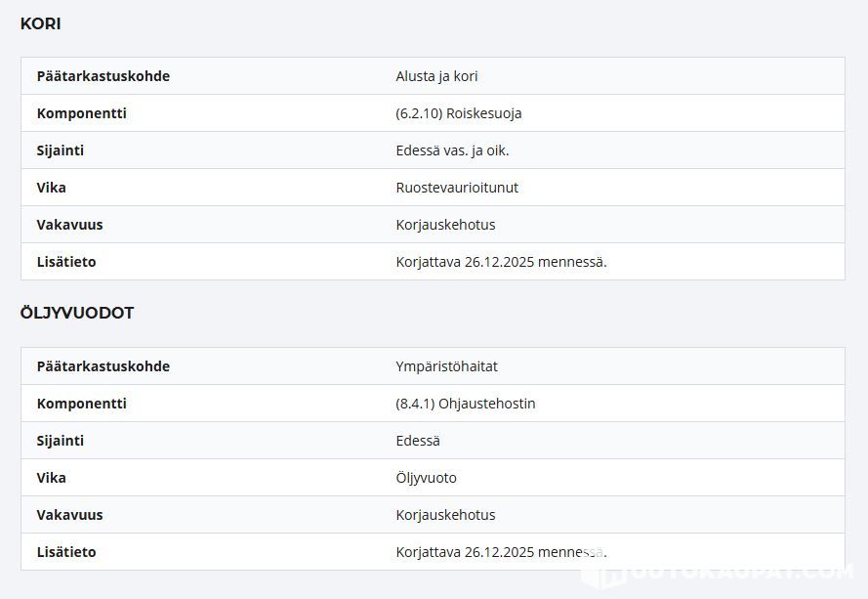Select the 'Öljyvuoto' fault value
The width and height of the screenshot is (868, 599).
click(426, 478)
